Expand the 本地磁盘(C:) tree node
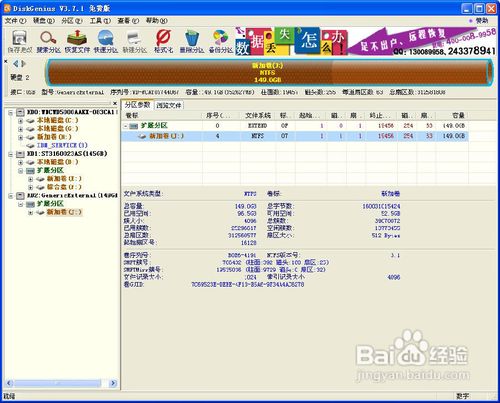Screen dimensions: 500x403 21,121
